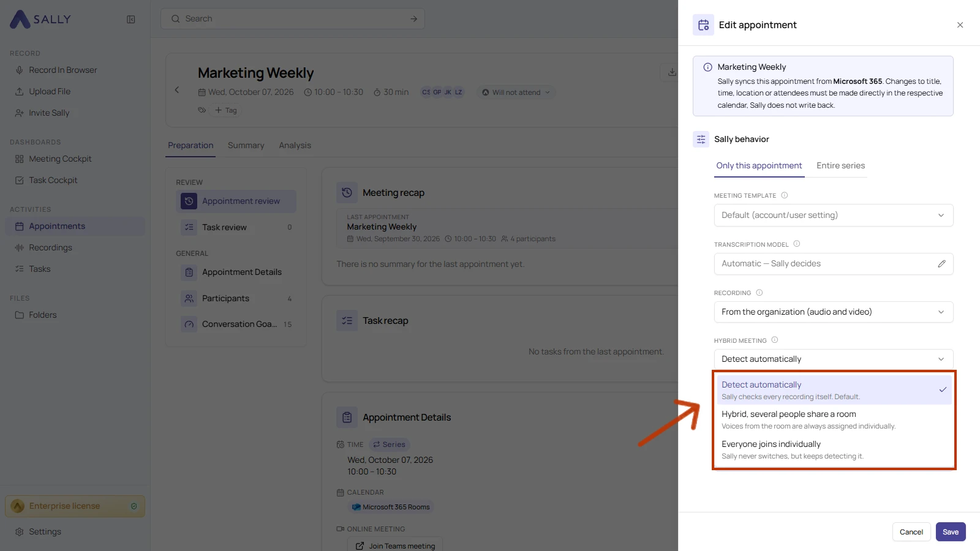
Task: Select the Preparation tab
Action: (190, 146)
